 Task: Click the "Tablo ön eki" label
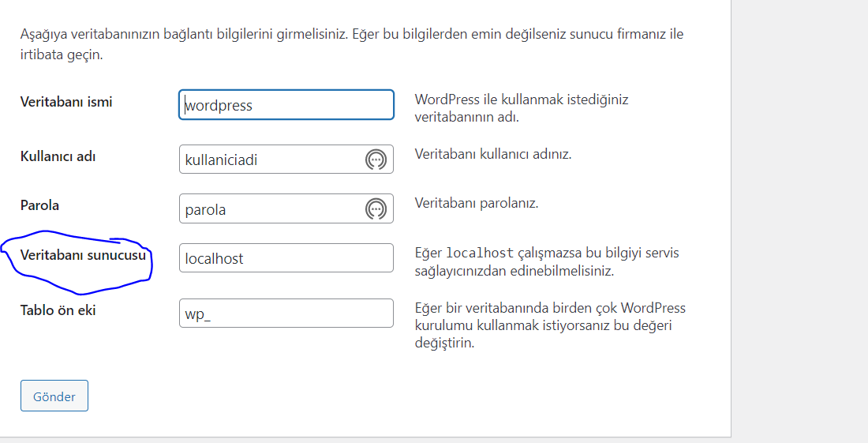pos(58,310)
